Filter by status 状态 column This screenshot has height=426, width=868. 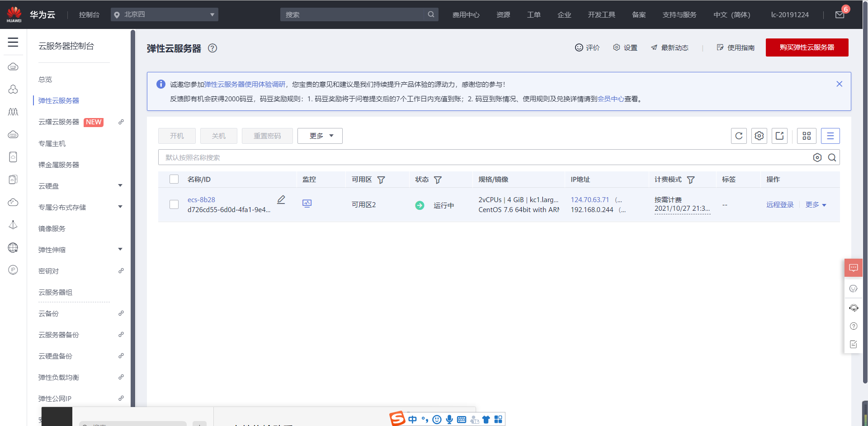(438, 180)
